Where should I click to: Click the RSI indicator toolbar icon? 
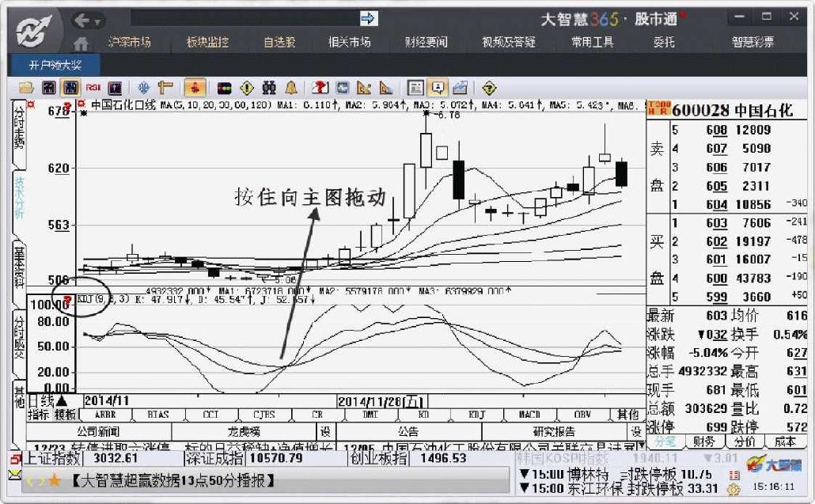[x=93, y=88]
